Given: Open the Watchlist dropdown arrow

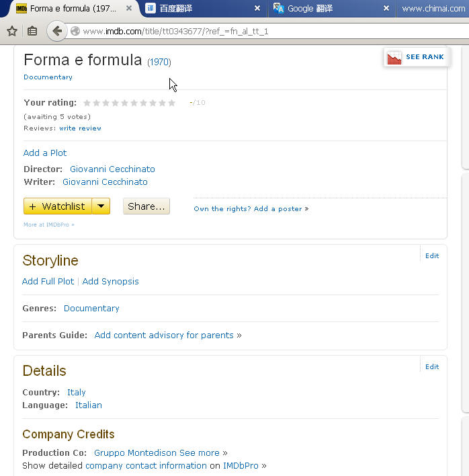Looking at the screenshot, I should (x=101, y=206).
